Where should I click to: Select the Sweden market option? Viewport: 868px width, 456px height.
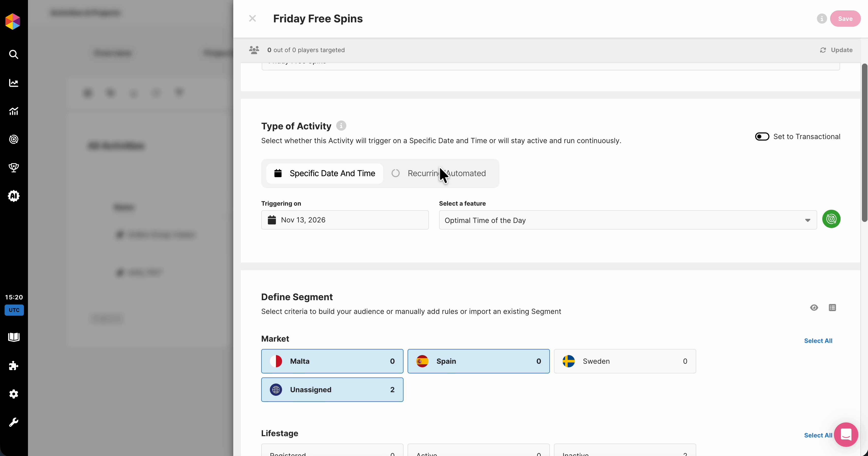point(625,361)
